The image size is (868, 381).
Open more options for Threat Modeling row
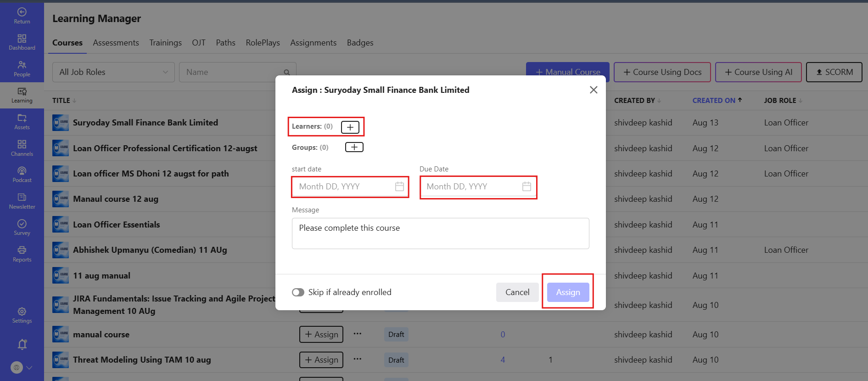point(358,359)
